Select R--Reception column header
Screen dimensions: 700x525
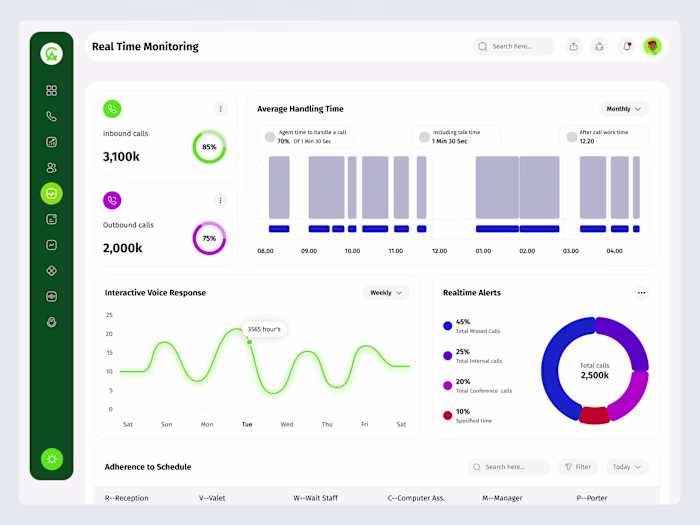click(x=126, y=498)
